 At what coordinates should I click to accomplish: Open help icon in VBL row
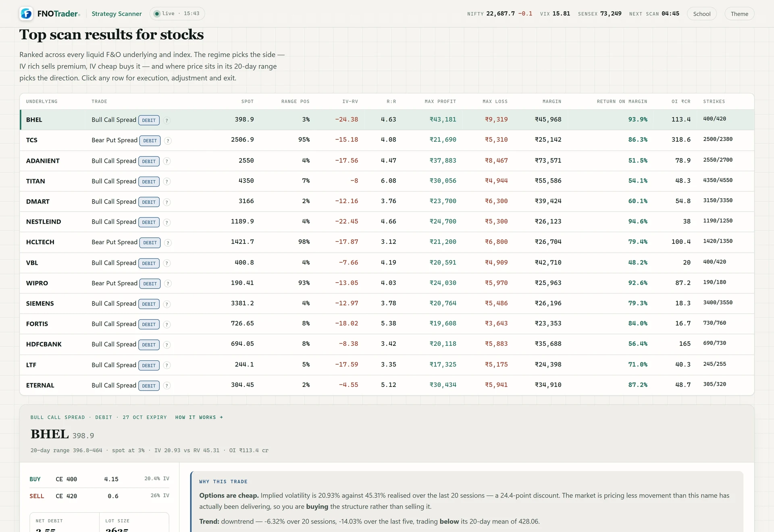[x=166, y=263]
